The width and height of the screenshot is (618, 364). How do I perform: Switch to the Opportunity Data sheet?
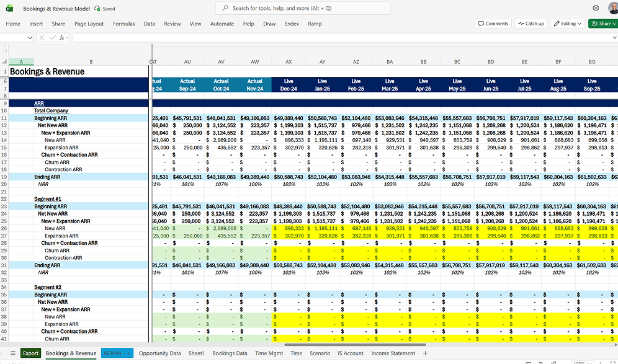[159, 353]
